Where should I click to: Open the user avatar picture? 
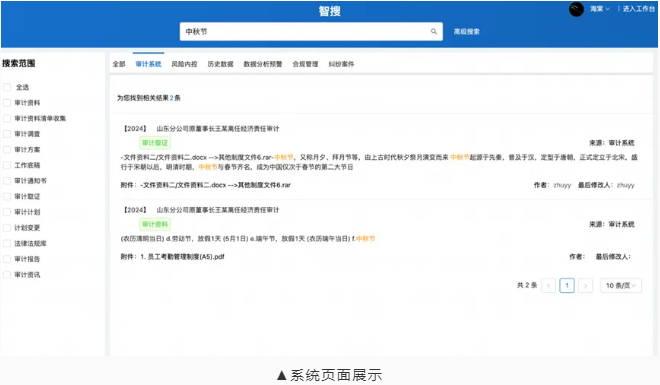[576, 9]
